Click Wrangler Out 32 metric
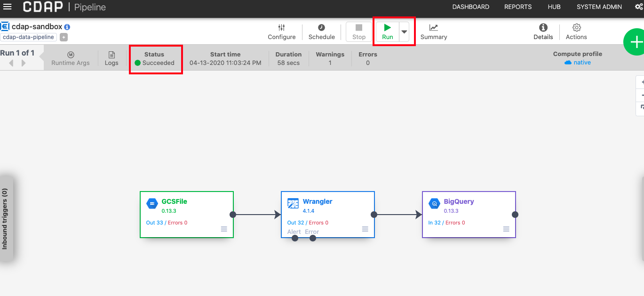 pos(295,223)
